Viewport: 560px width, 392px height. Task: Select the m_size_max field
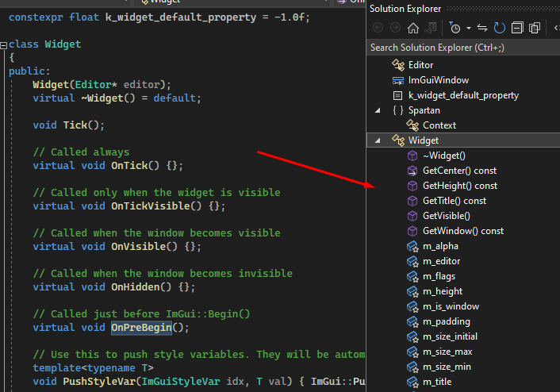pos(447,352)
